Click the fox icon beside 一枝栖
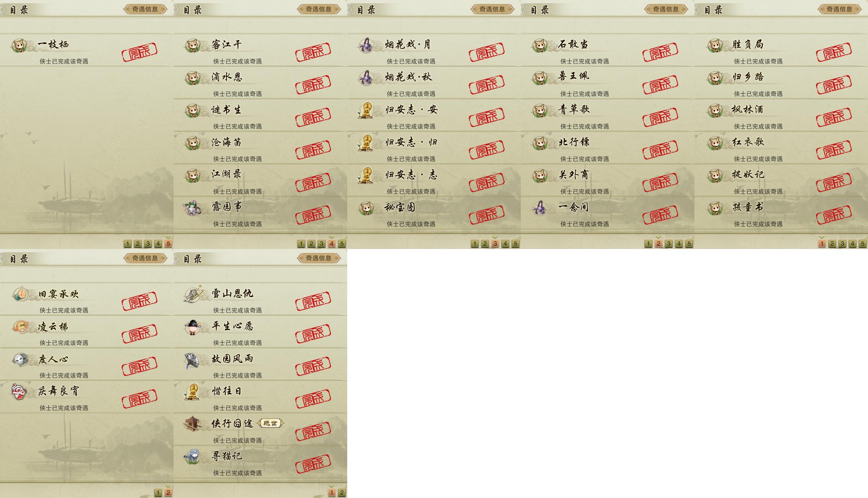Viewport: 868px width, 498px height. tap(19, 45)
